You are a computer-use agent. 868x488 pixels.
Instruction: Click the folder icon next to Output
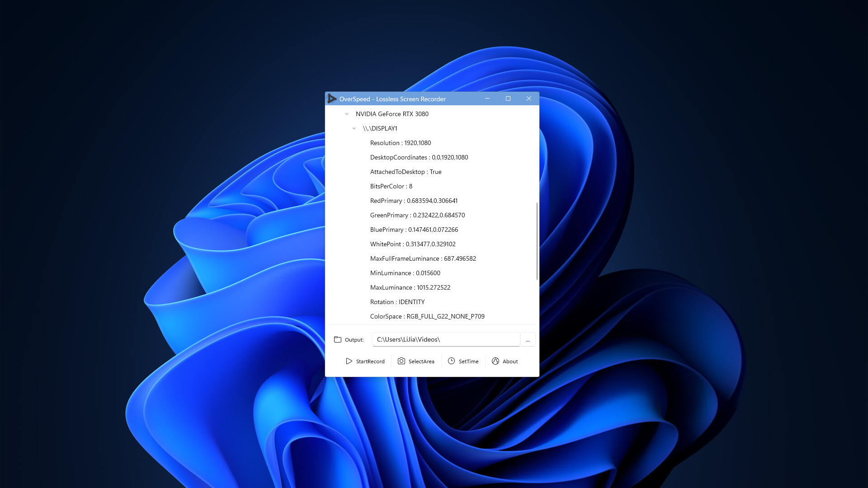click(337, 339)
